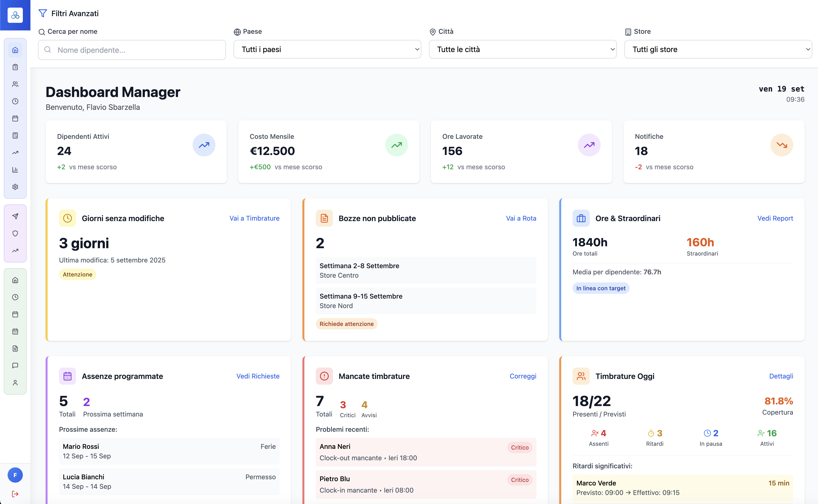Click the shield icon in purple sidebar

point(15,233)
